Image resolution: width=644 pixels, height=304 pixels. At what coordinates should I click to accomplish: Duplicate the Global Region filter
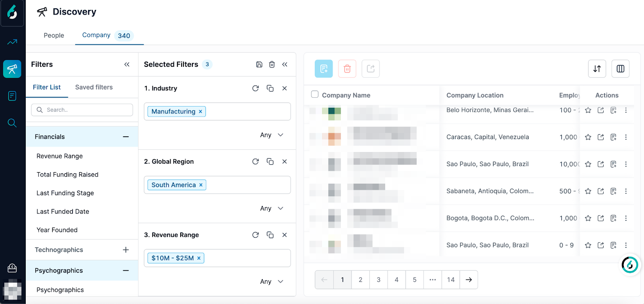(x=270, y=162)
